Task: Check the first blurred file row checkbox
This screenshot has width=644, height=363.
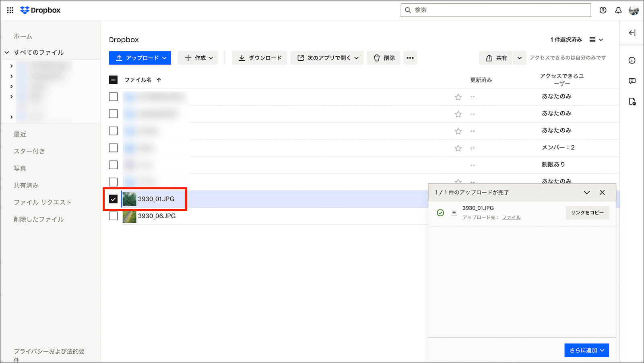Action: click(114, 97)
